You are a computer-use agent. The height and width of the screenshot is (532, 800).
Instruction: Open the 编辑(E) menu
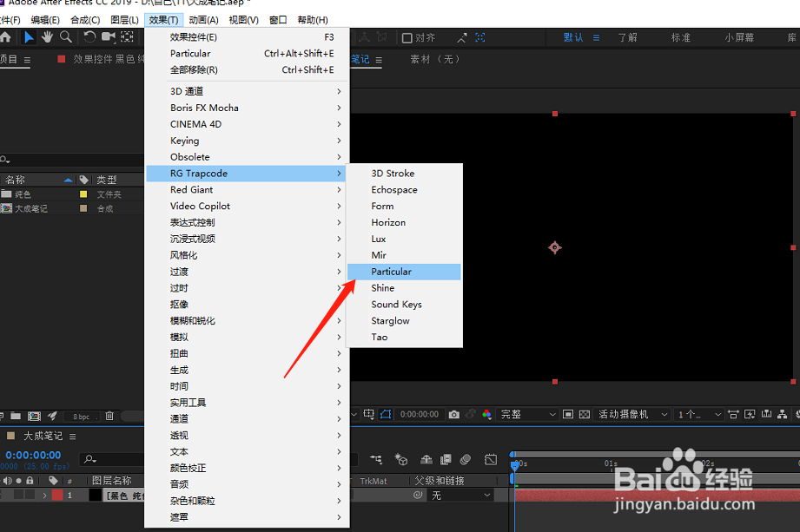click(45, 20)
